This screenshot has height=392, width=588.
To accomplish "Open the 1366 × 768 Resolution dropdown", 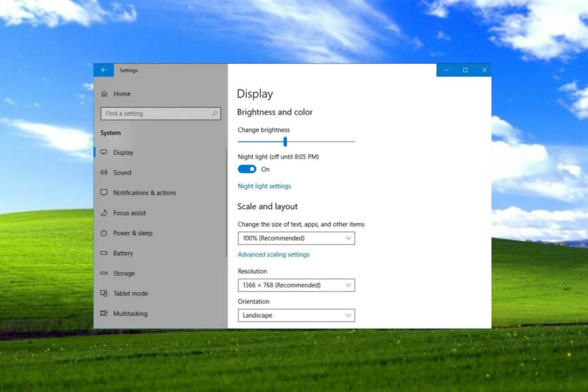I will coord(296,285).
